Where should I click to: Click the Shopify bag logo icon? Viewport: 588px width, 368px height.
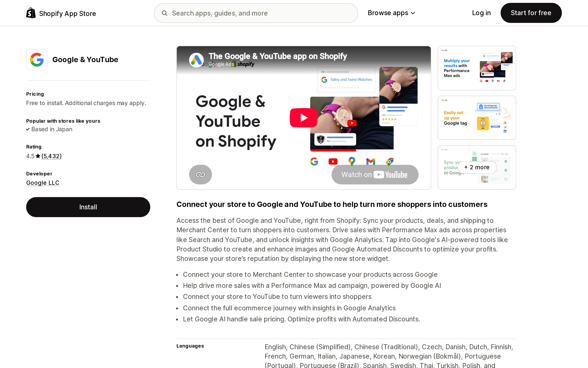(31, 13)
